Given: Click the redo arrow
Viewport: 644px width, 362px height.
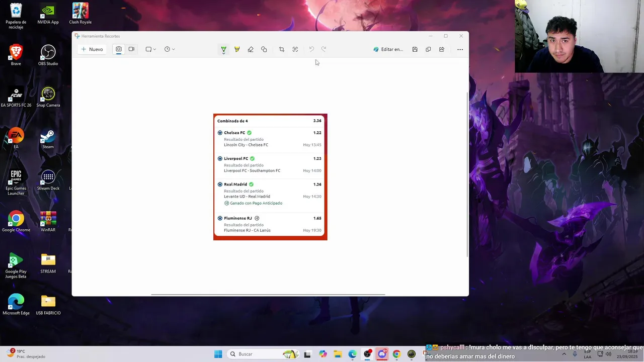Looking at the screenshot, I should pyautogui.click(x=324, y=49).
